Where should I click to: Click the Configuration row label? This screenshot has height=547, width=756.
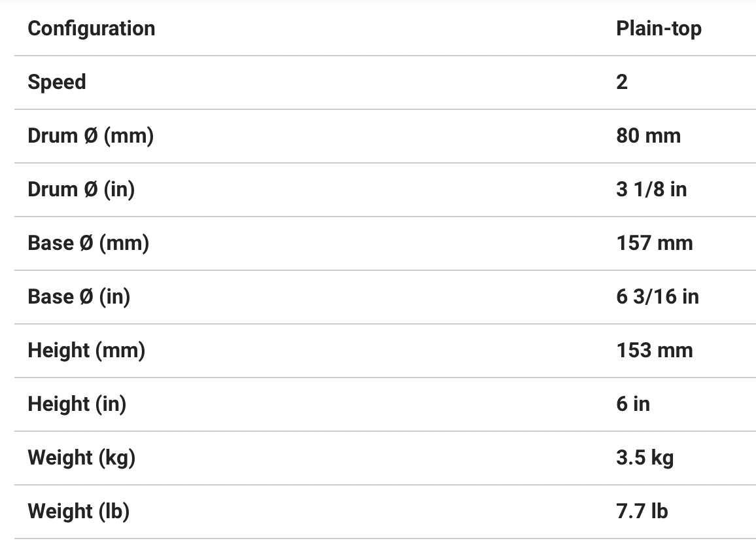coord(92,29)
